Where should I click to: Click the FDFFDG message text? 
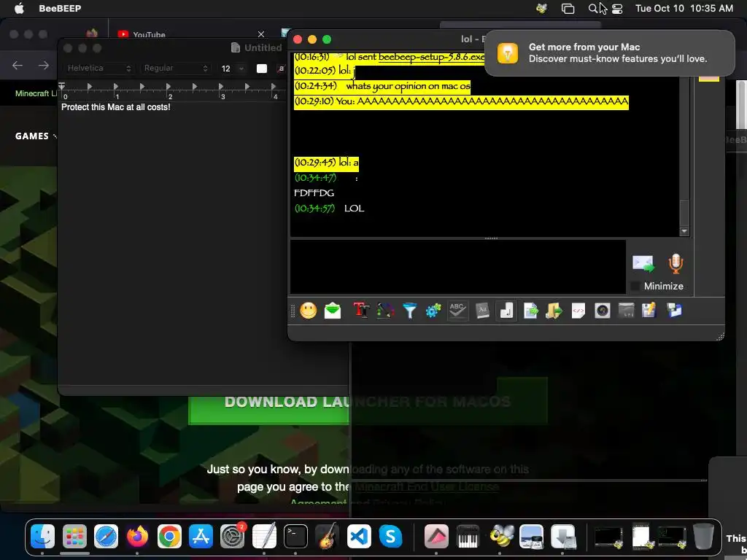[314, 192]
